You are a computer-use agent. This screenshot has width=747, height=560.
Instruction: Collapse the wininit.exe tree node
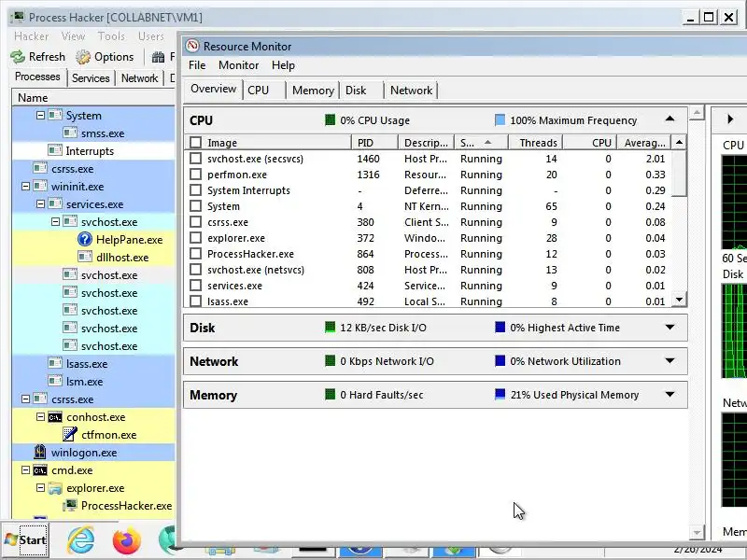click(26, 186)
